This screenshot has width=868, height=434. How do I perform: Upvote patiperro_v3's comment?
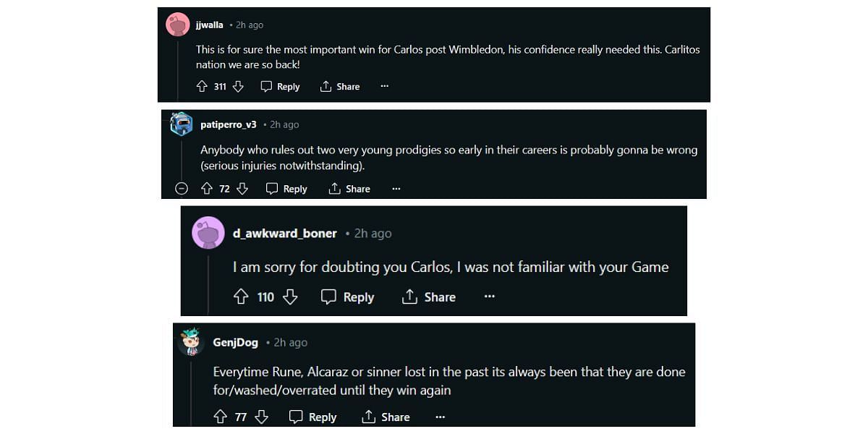click(x=206, y=189)
